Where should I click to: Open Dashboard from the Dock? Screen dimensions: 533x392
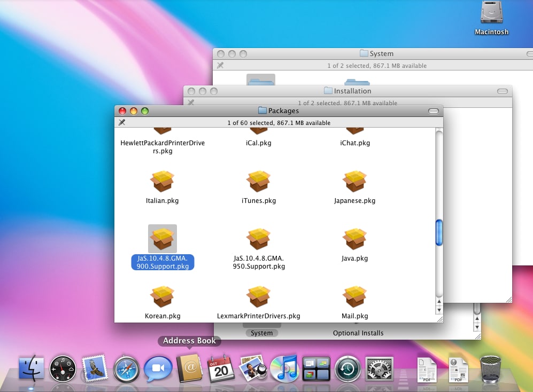tap(63, 369)
